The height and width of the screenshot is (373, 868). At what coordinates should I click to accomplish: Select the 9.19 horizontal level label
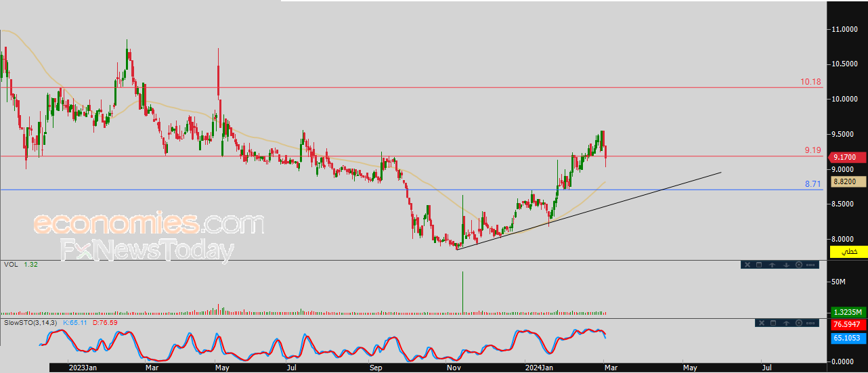[812, 150]
